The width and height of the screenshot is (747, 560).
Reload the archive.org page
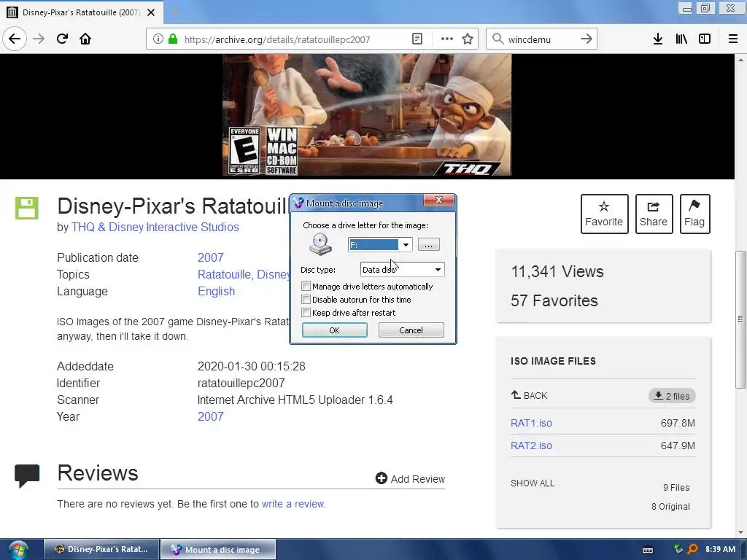62,39
